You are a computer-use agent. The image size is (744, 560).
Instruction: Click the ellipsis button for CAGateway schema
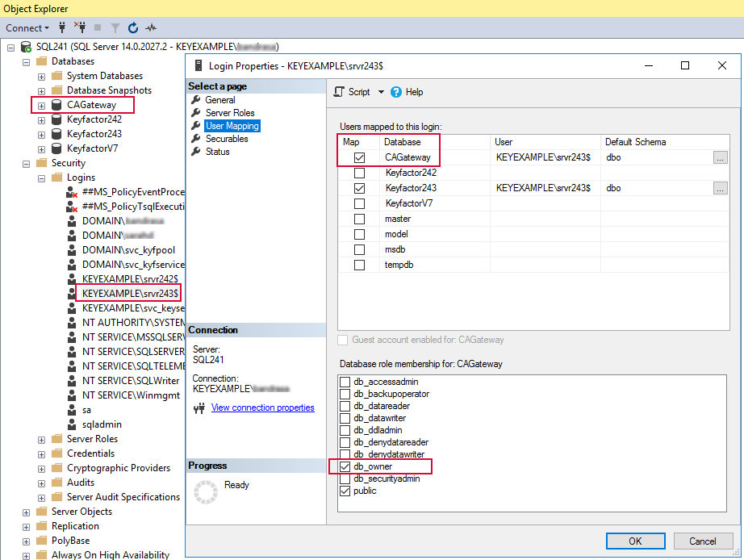pyautogui.click(x=720, y=158)
